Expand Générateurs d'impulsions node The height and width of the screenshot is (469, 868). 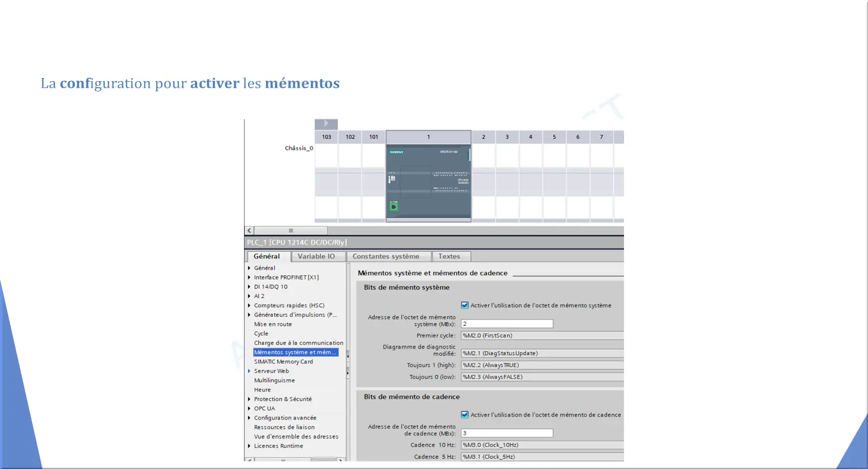249,315
